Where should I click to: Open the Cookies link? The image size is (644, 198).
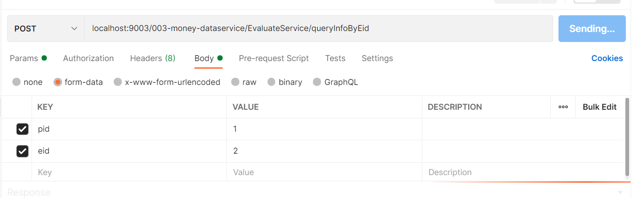tap(607, 58)
